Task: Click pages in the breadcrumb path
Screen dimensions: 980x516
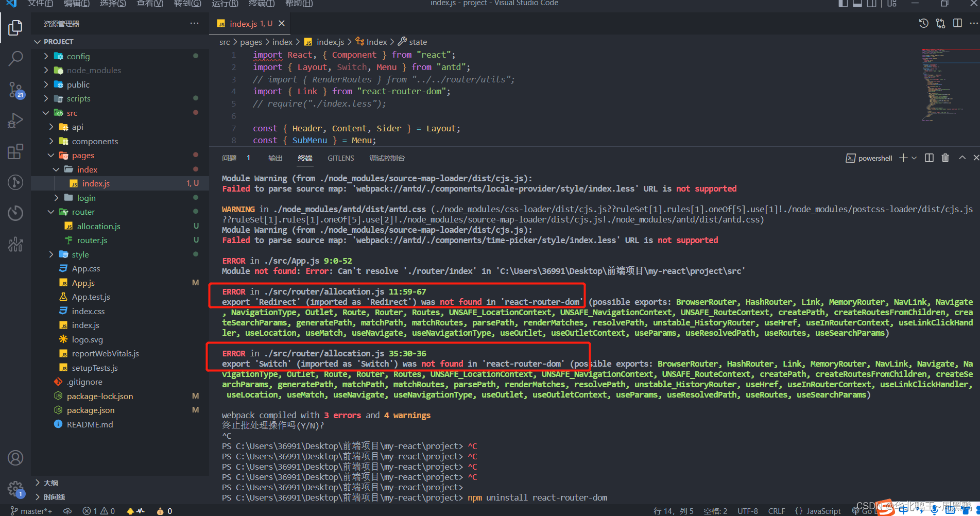Action: coord(251,42)
